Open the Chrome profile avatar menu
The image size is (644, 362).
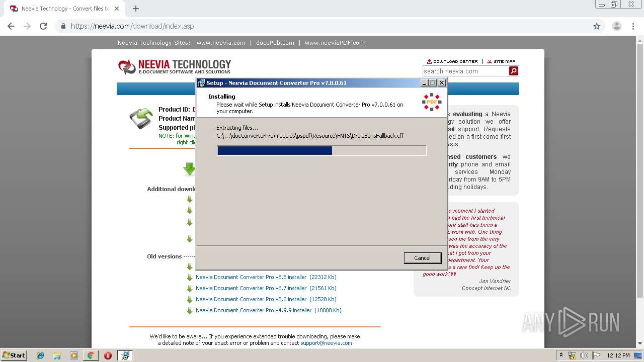point(617,26)
